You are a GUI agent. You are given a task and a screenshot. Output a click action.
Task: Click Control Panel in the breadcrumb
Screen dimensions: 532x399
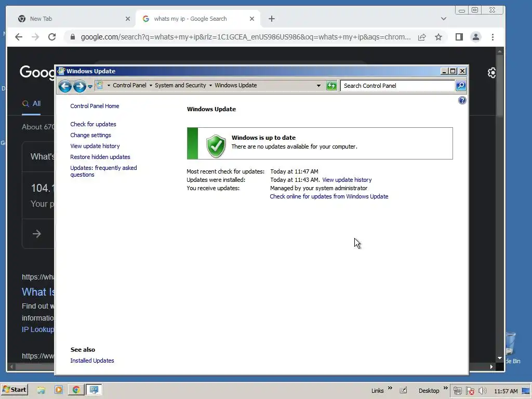pos(129,86)
